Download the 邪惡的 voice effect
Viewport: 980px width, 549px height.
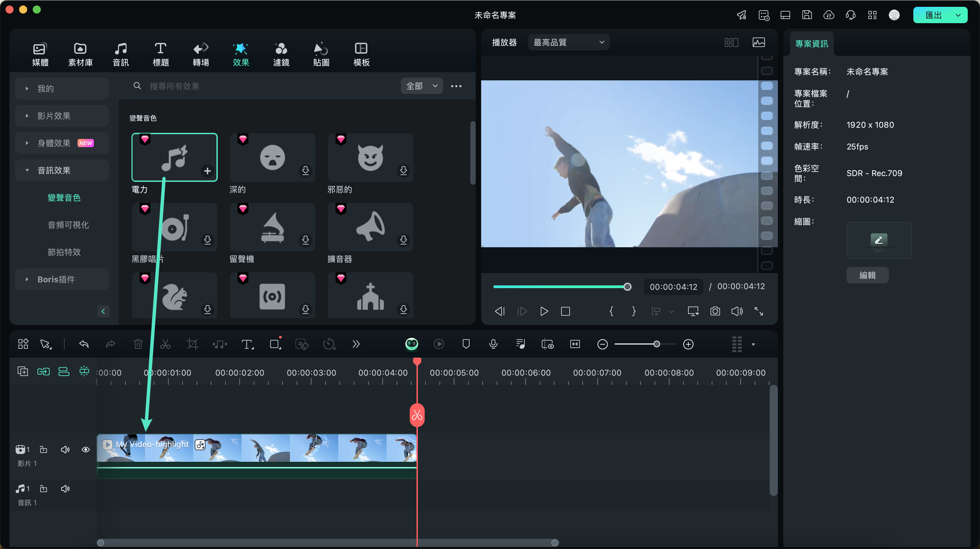[403, 170]
